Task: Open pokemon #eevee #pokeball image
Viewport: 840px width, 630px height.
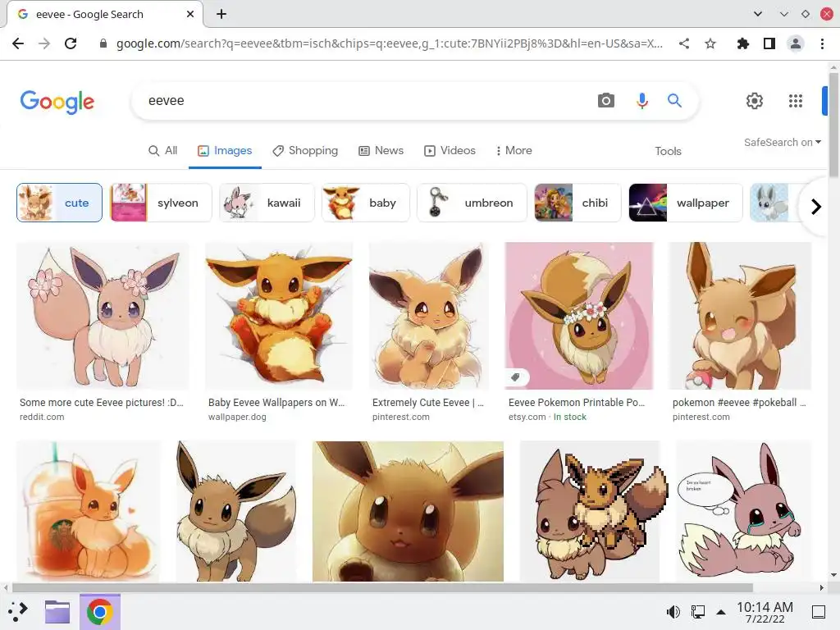Action: (x=741, y=316)
